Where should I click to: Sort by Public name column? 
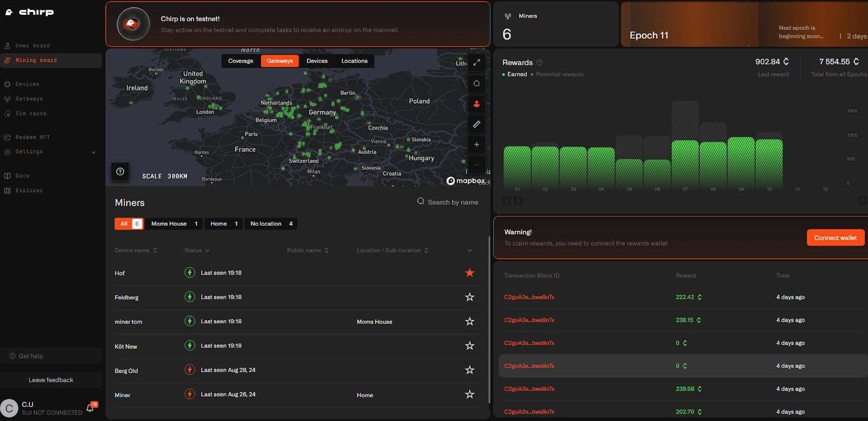(308, 250)
